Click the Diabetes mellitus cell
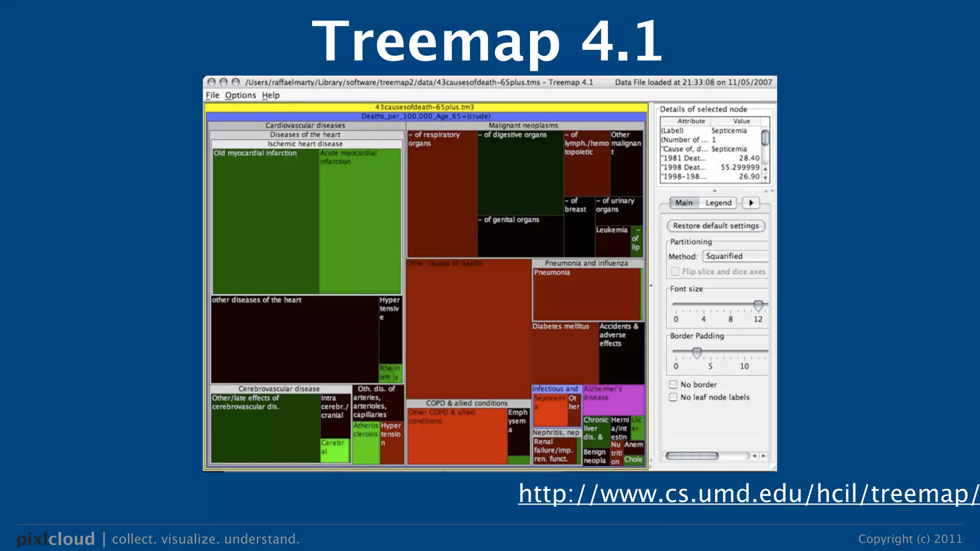 point(565,353)
